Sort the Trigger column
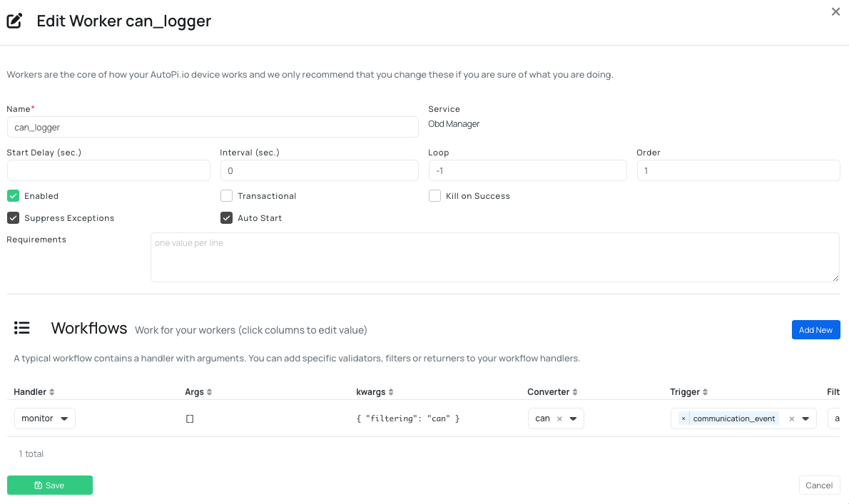849x504 pixels. click(703, 391)
